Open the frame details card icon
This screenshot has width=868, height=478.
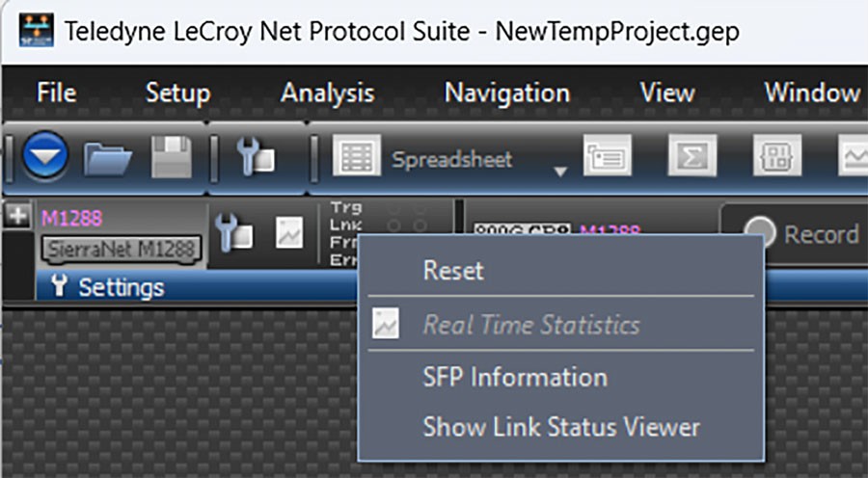click(608, 155)
